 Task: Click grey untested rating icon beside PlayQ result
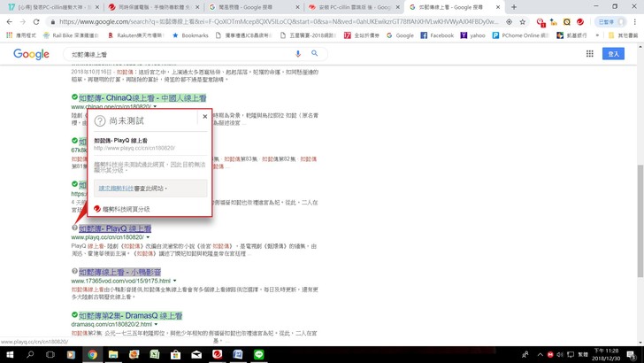click(x=74, y=228)
